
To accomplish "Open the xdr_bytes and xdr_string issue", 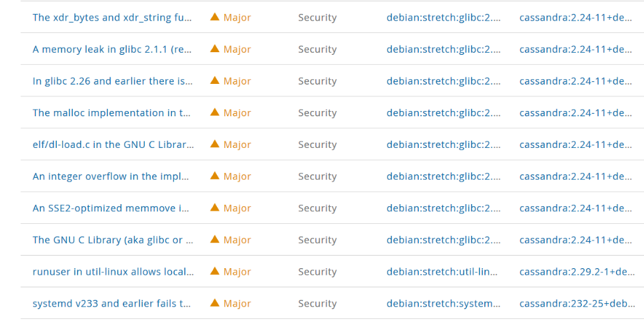I will pyautogui.click(x=112, y=18).
